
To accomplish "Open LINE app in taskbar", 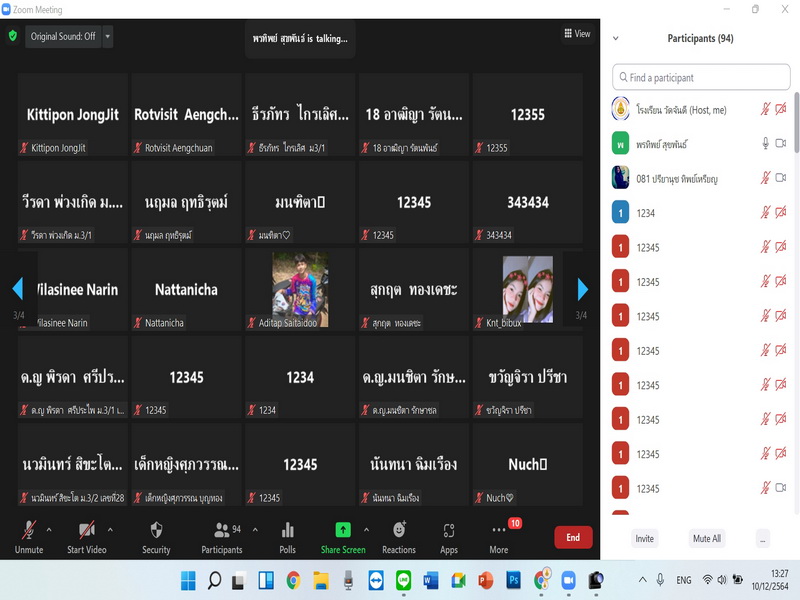I will [404, 580].
